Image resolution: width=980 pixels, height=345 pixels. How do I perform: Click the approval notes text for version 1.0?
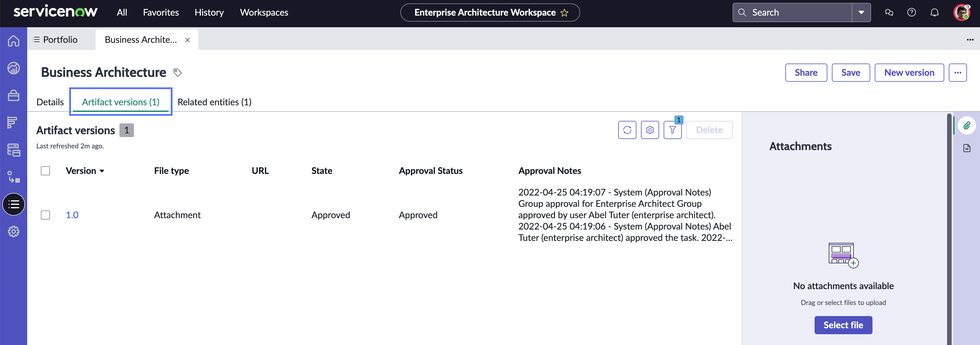pyautogui.click(x=625, y=215)
